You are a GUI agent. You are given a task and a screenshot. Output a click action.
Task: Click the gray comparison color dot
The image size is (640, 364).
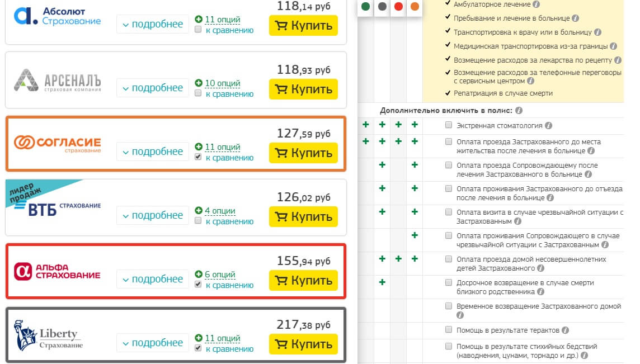tap(382, 6)
